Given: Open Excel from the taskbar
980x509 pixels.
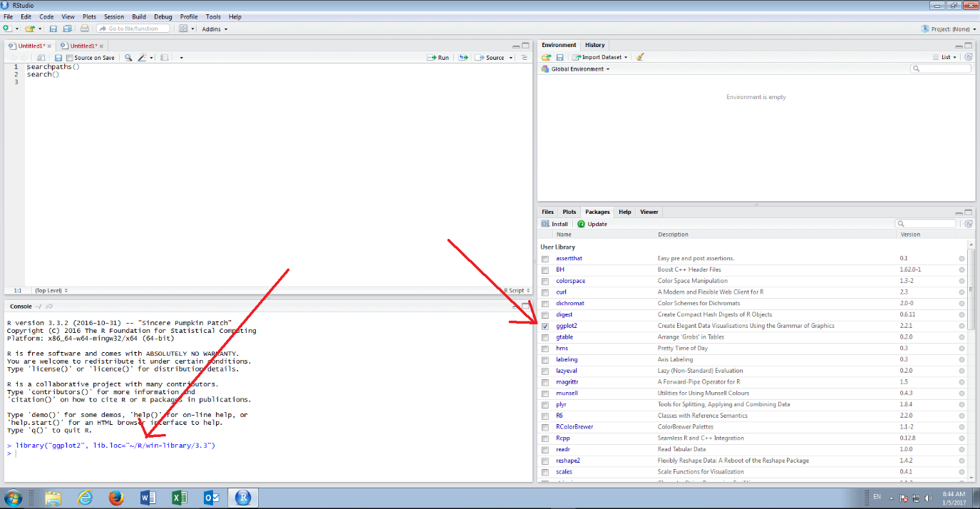Looking at the screenshot, I should (180, 498).
